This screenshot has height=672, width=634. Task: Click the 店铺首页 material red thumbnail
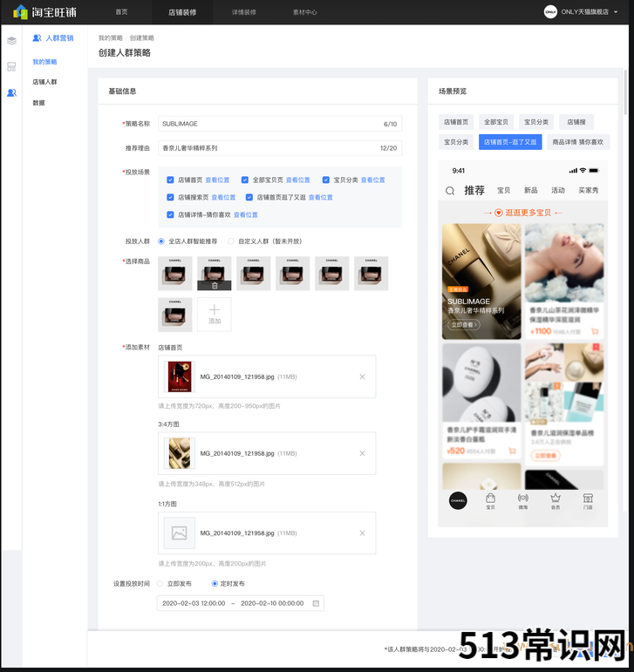pyautogui.click(x=179, y=377)
